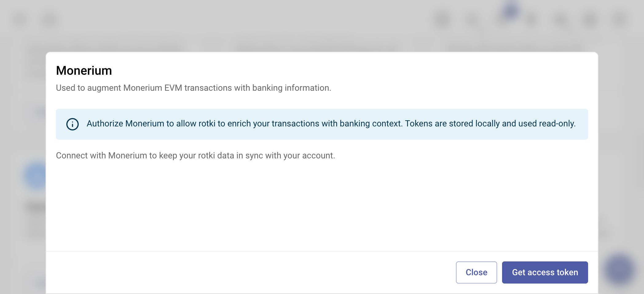The image size is (644, 294).
Task: Click the dialog footer divider area
Action: pyautogui.click(x=322, y=252)
